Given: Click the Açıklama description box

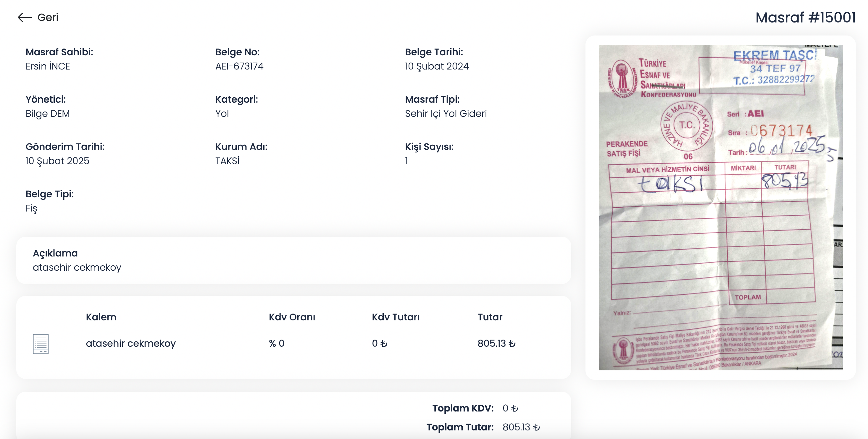Looking at the screenshot, I should (293, 260).
